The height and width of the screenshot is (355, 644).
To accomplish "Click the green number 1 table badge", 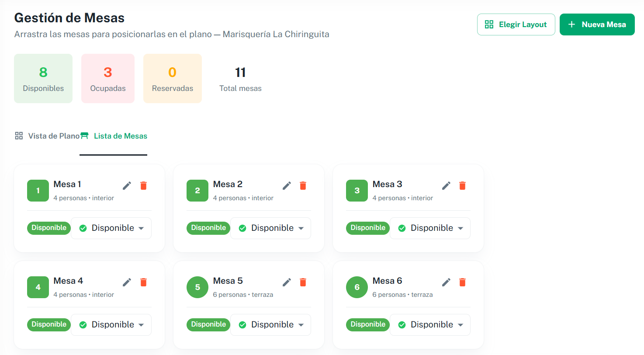I will [38, 191].
